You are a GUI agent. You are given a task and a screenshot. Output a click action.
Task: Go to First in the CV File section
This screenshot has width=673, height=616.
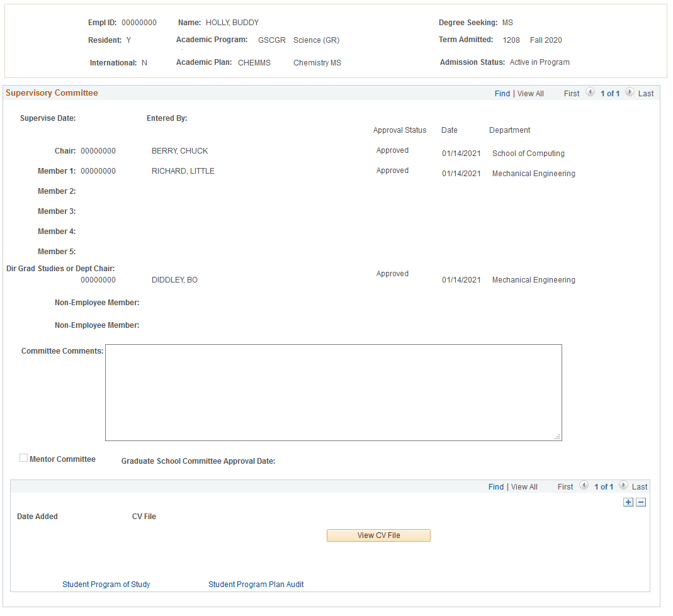tap(565, 487)
